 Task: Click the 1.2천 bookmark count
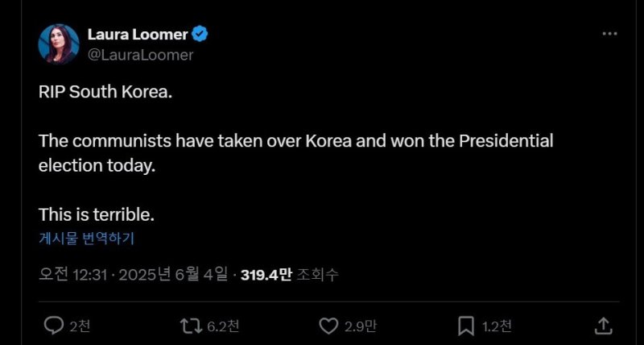coord(497,326)
